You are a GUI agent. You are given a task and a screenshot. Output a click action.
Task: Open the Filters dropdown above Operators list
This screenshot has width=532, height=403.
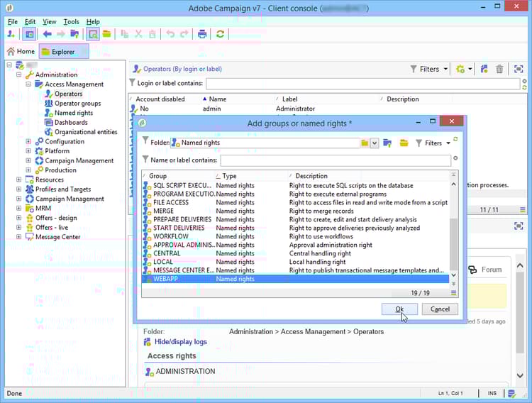429,70
